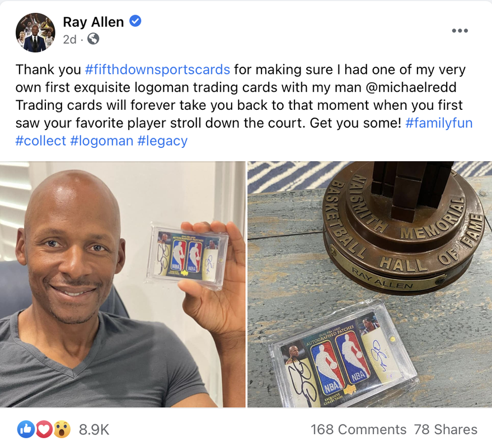Image resolution: width=492 pixels, height=448 pixels.
Task: Click the Love heart reaction icon
Action: [x=44, y=429]
